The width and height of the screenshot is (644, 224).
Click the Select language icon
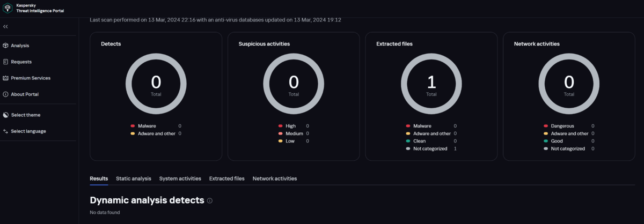point(5,131)
